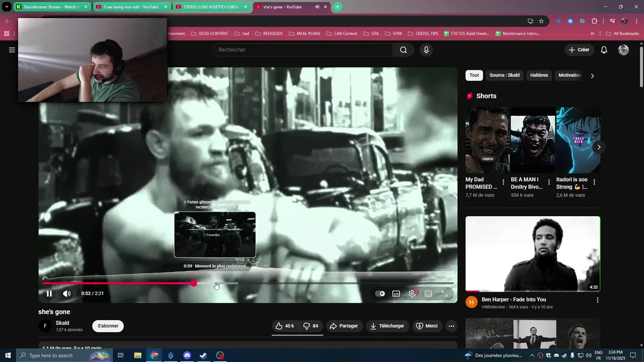
Task: Open the notifications bell icon
Action: tap(604, 50)
